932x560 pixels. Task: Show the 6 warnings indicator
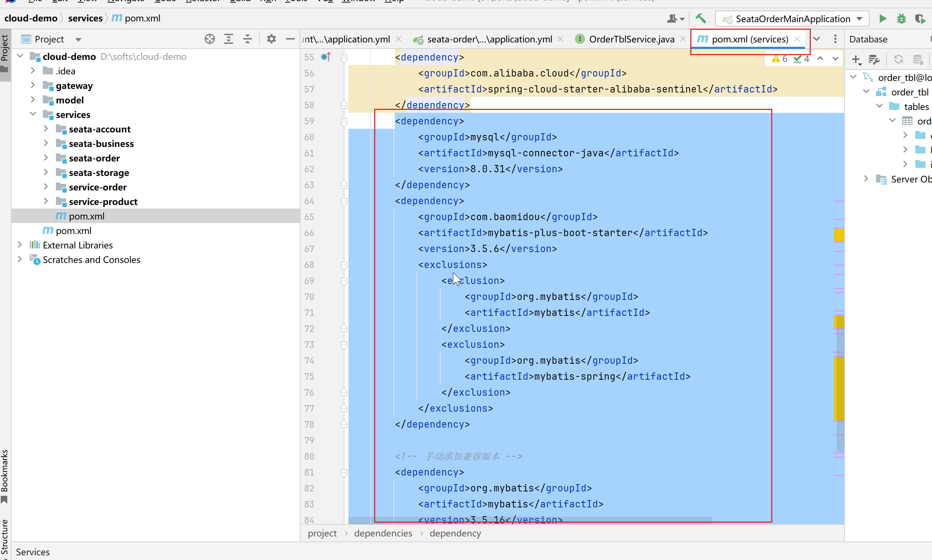tap(780, 59)
